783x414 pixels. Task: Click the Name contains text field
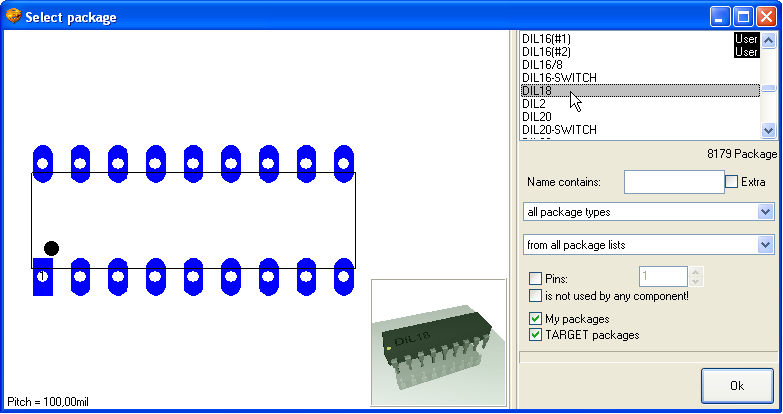coord(673,182)
